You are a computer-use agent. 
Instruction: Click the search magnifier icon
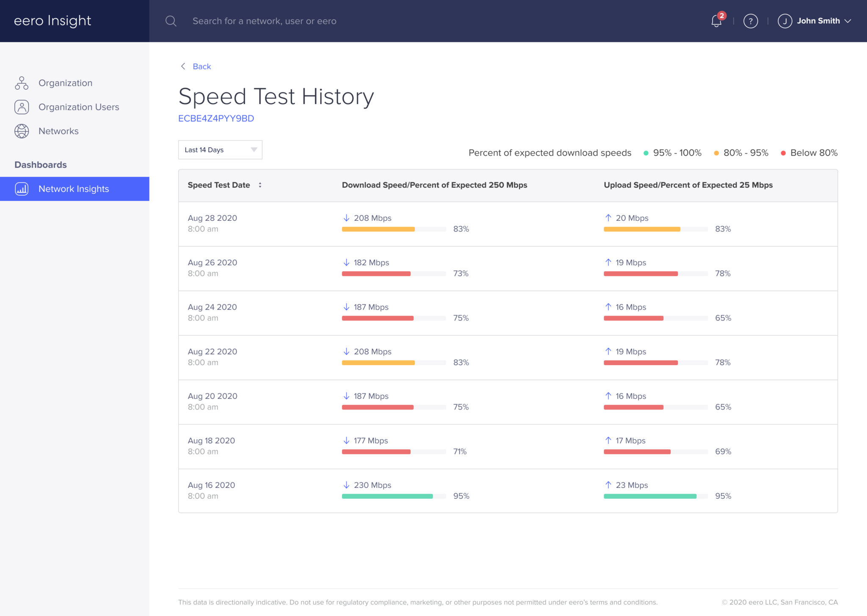pos(171,21)
